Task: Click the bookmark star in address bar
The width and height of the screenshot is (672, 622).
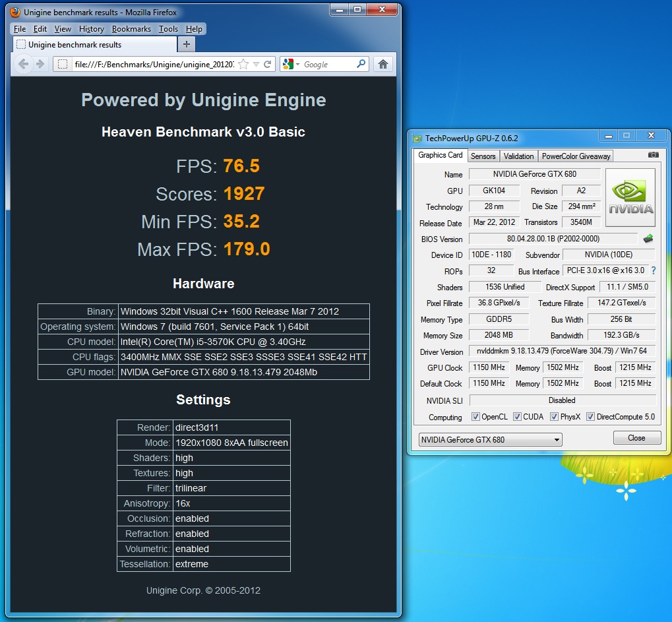Action: click(x=243, y=64)
